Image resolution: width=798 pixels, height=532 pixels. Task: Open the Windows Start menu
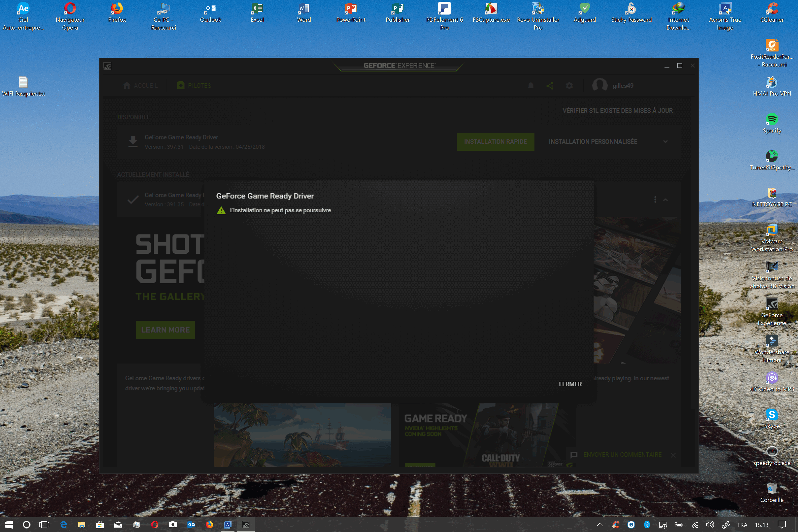[8, 525]
